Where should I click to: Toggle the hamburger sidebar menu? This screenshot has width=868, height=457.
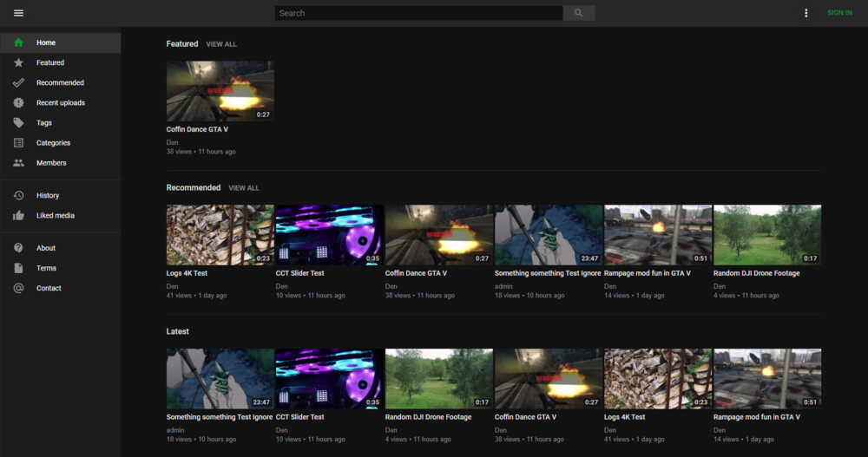click(18, 13)
